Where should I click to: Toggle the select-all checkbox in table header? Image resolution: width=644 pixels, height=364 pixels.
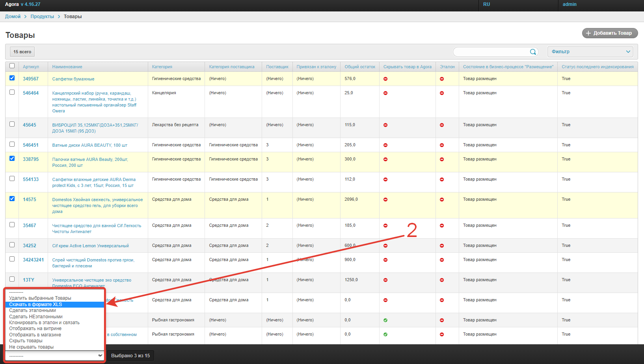pyautogui.click(x=12, y=66)
